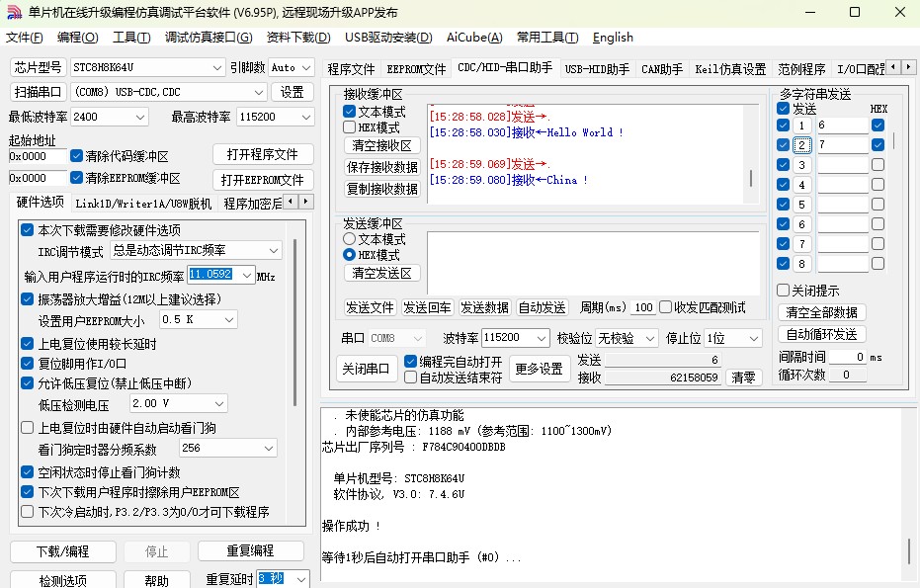Click the 自动循环发送 button
This screenshot has width=920, height=588.
tap(821, 334)
